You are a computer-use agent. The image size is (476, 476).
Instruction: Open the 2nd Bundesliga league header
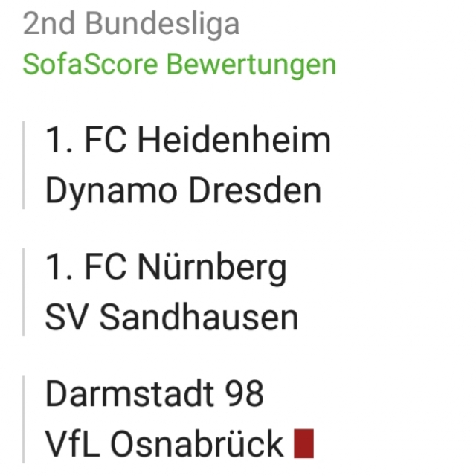131,24
